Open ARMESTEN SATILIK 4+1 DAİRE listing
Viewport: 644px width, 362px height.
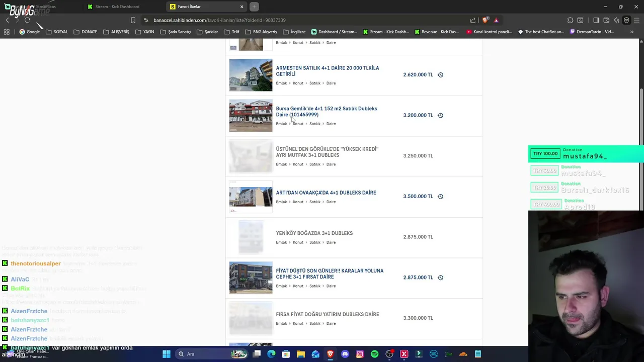pos(327,71)
